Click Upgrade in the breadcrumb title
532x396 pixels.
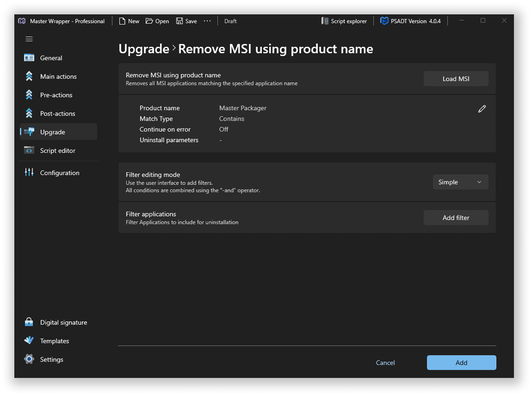coord(144,49)
